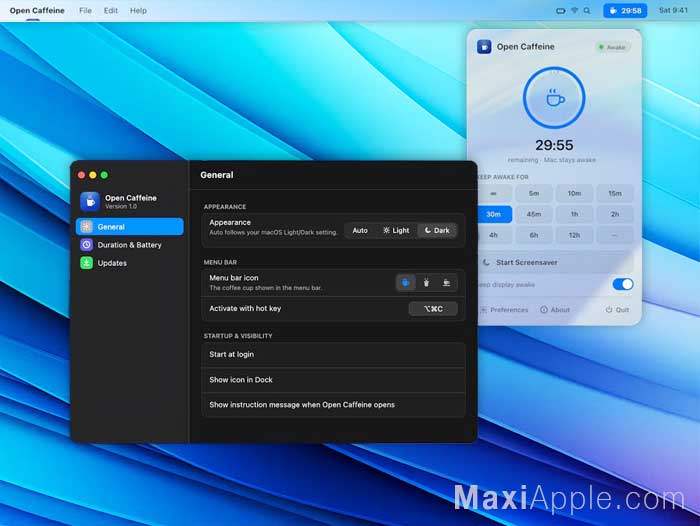Open the Open Caffeine app menu
The height and width of the screenshot is (526, 700).
point(37,10)
